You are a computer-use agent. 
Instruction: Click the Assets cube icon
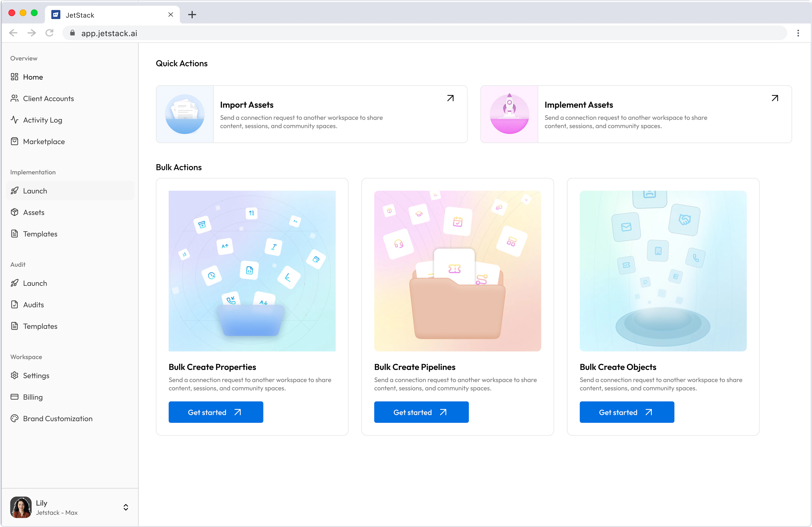(14, 212)
